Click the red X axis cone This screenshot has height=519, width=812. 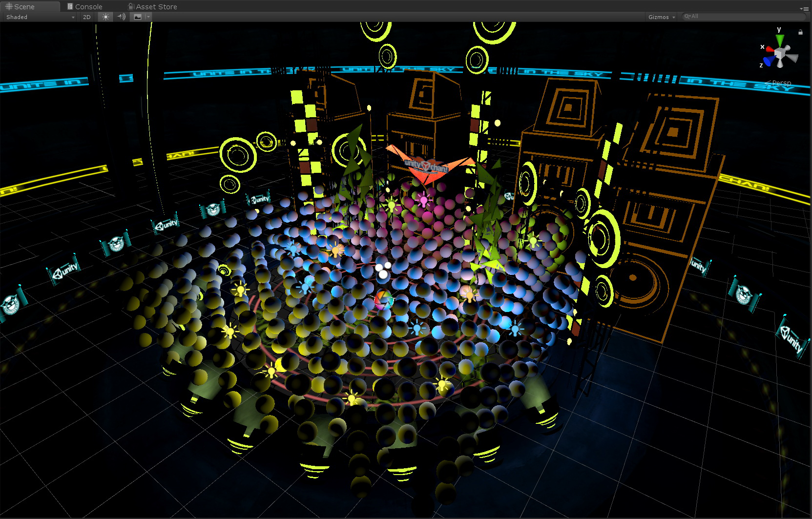pos(770,49)
